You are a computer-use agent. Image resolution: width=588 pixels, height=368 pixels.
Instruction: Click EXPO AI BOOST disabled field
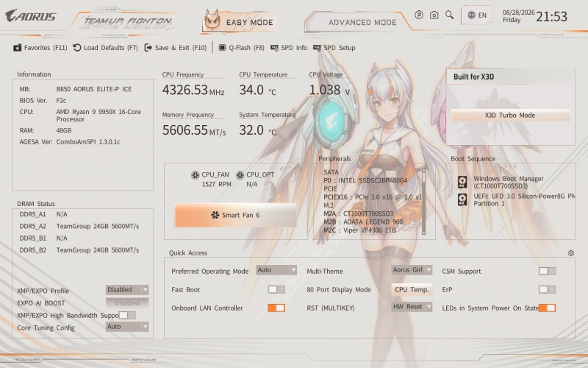[127, 303]
